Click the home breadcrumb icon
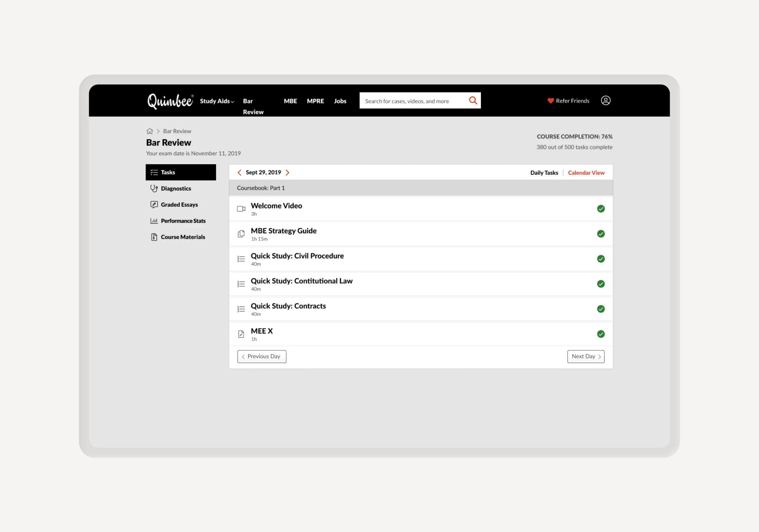The height and width of the screenshot is (532, 759). pos(150,131)
